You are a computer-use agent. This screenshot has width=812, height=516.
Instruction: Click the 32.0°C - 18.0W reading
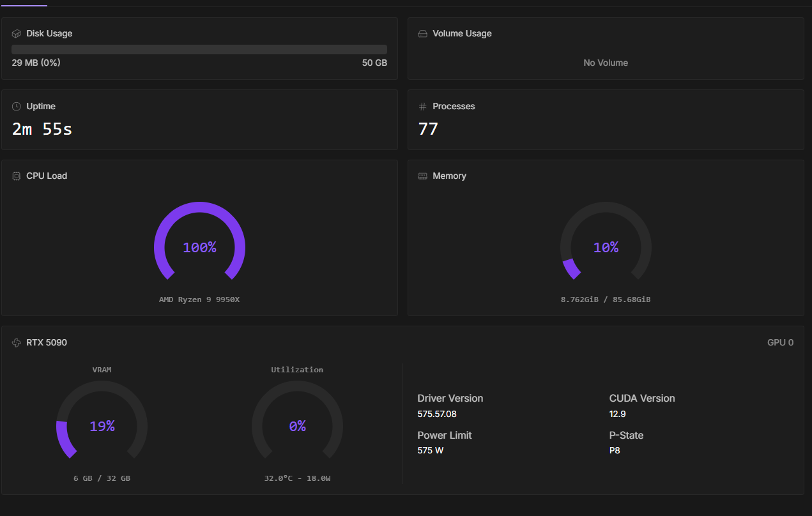click(297, 478)
